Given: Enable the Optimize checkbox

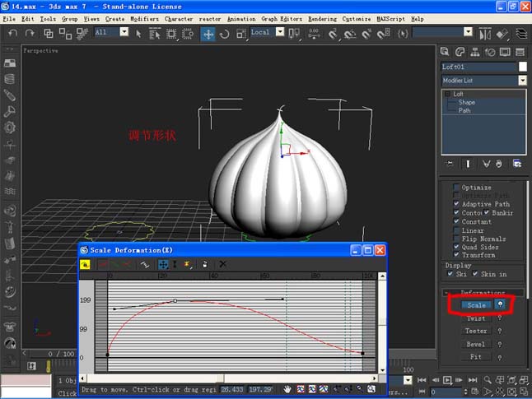Looking at the screenshot, I should click(x=456, y=187).
